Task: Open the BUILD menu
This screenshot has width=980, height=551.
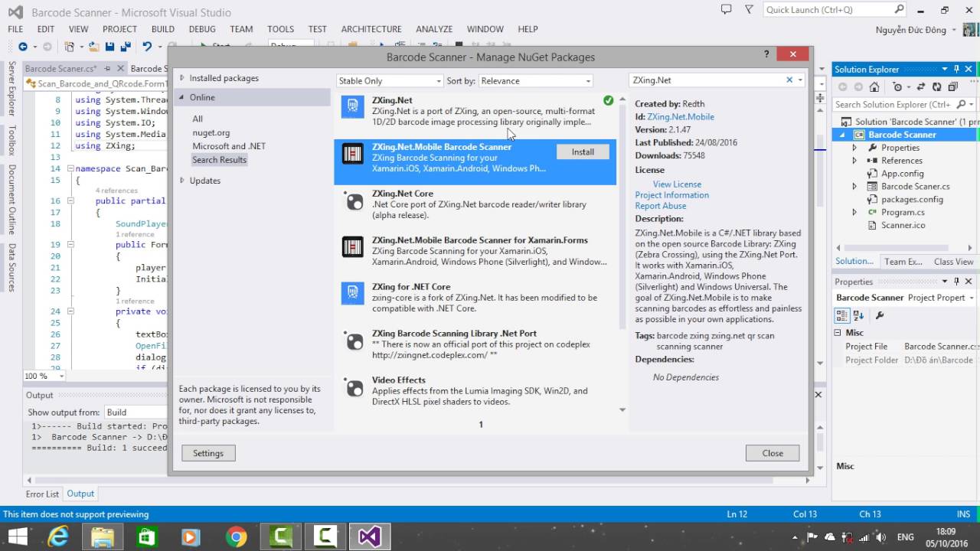Action: 163,29
